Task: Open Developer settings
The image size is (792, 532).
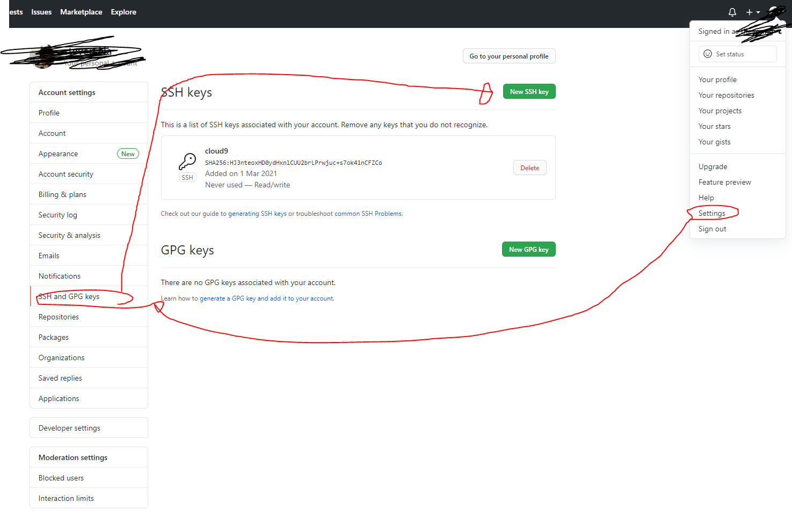Action: 89,428
